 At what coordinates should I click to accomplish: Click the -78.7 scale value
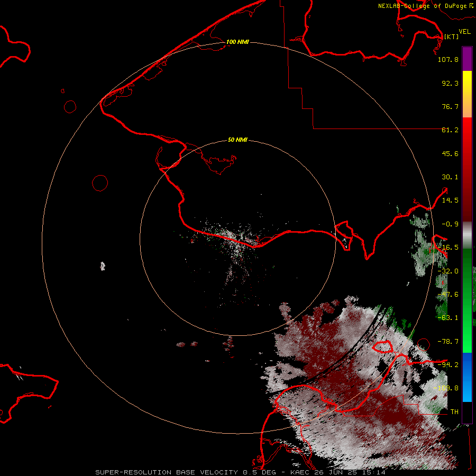pyautogui.click(x=448, y=342)
